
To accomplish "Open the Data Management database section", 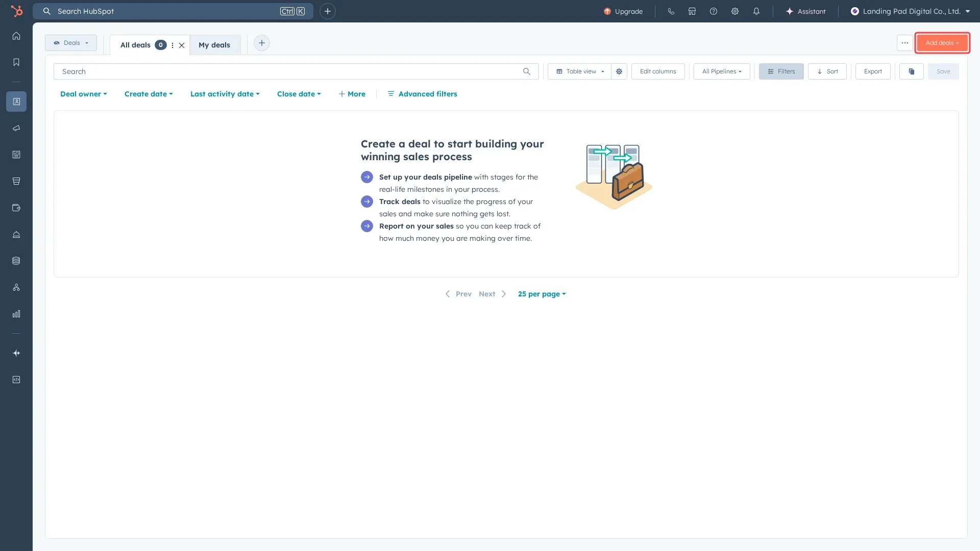I will (16, 260).
